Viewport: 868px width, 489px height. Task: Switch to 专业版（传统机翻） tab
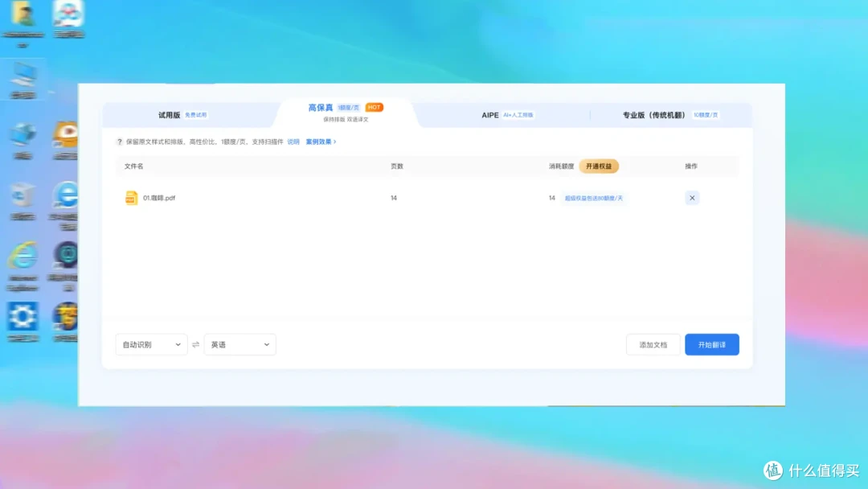tap(669, 115)
